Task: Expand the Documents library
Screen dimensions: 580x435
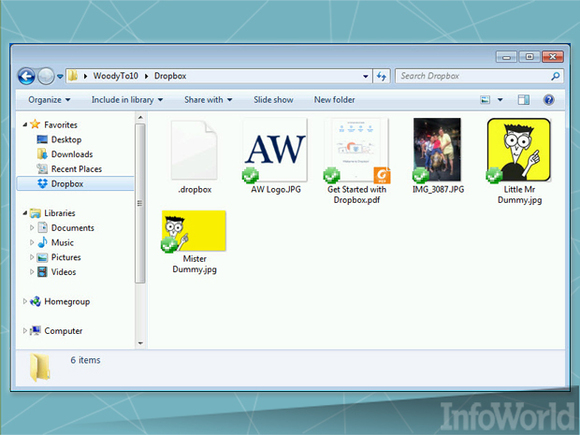Action: click(x=32, y=227)
